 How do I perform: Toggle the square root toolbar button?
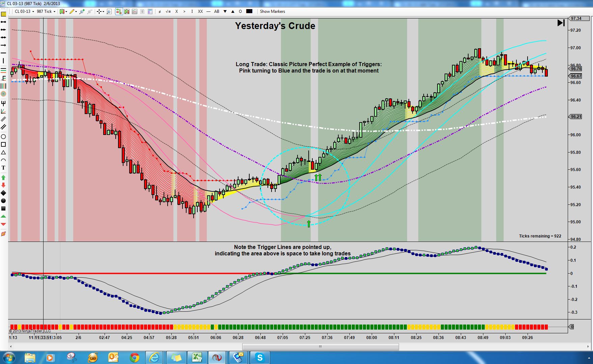(168, 11)
